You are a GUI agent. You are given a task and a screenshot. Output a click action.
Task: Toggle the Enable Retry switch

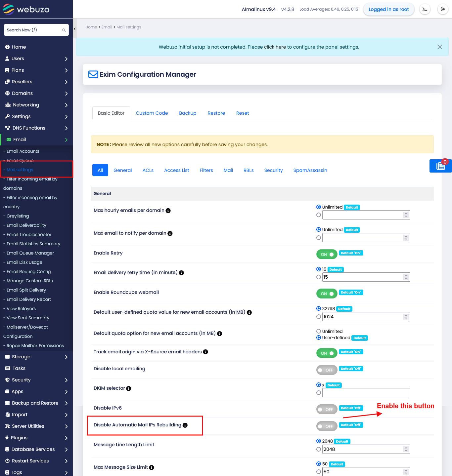click(327, 254)
